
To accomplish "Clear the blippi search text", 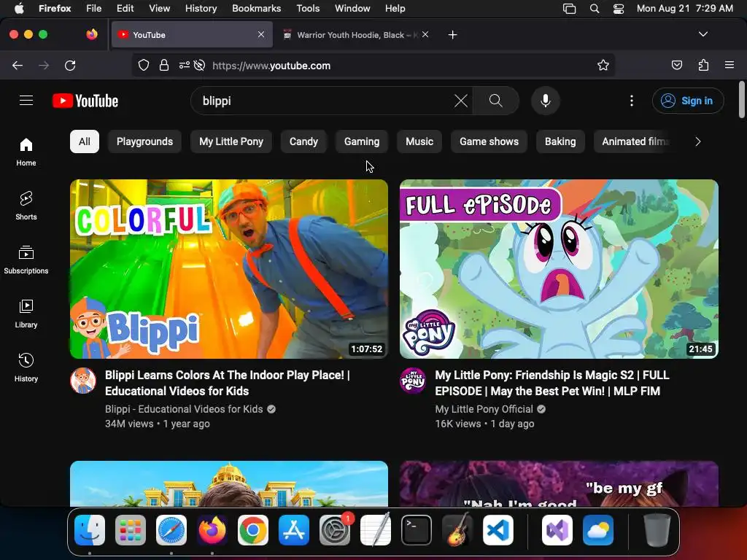I will pos(461,101).
